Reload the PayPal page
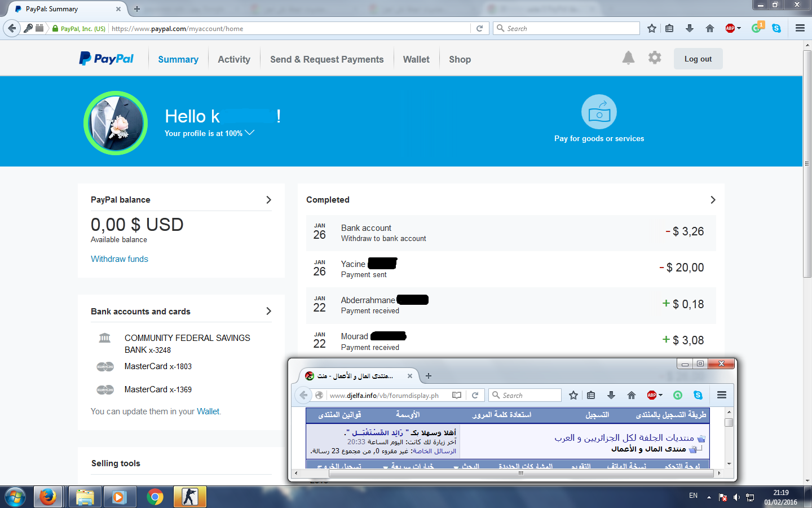The width and height of the screenshot is (812, 508). [x=479, y=28]
